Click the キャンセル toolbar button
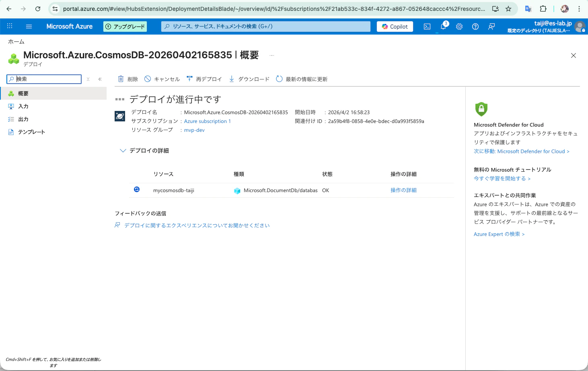Image resolution: width=588 pixels, height=371 pixels. point(162,79)
